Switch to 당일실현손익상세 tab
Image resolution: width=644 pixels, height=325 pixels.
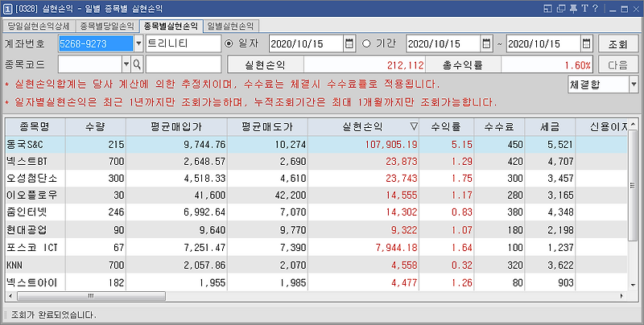[39, 27]
